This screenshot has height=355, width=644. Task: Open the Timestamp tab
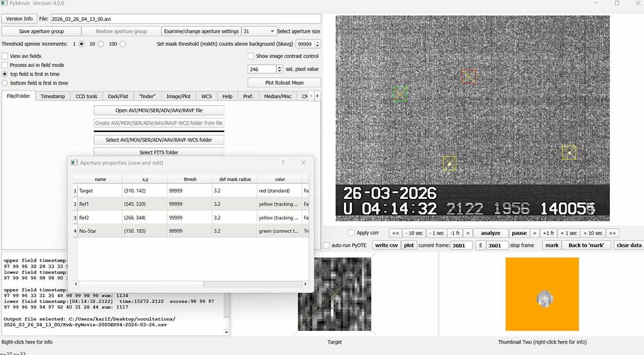click(53, 96)
